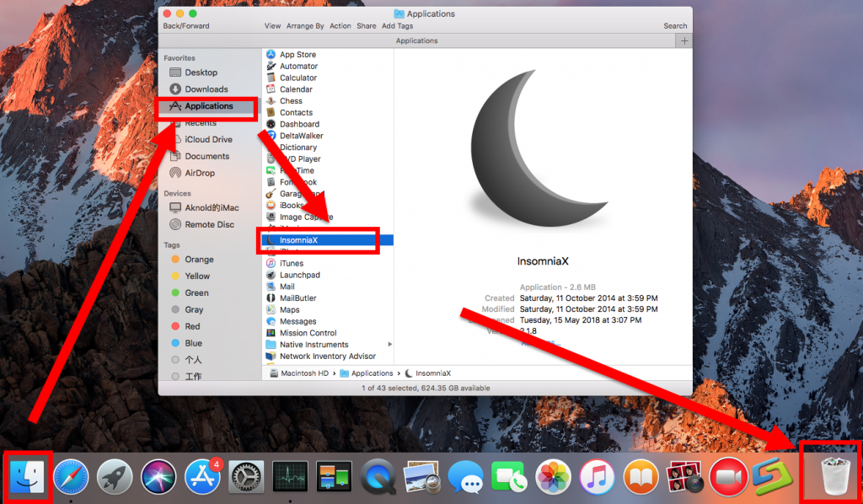Screen dimensions: 863x504
Task: Open the Trash in the Dock
Action: [830, 478]
